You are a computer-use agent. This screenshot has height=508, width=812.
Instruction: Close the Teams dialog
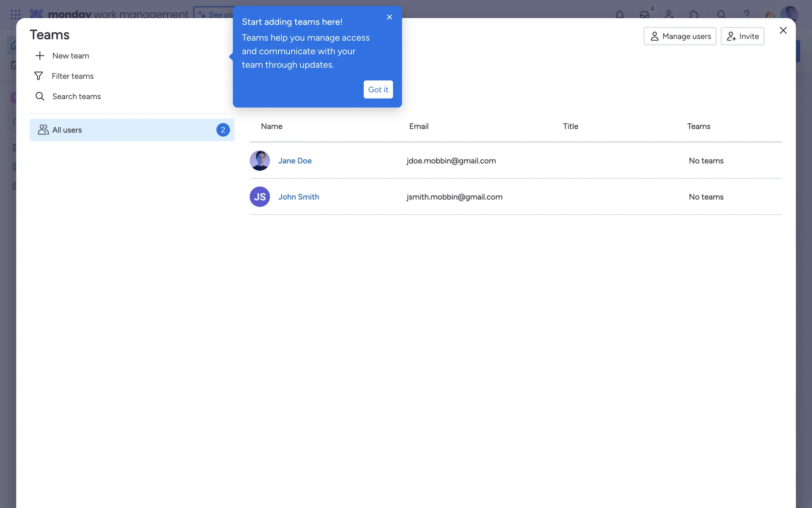click(x=783, y=30)
